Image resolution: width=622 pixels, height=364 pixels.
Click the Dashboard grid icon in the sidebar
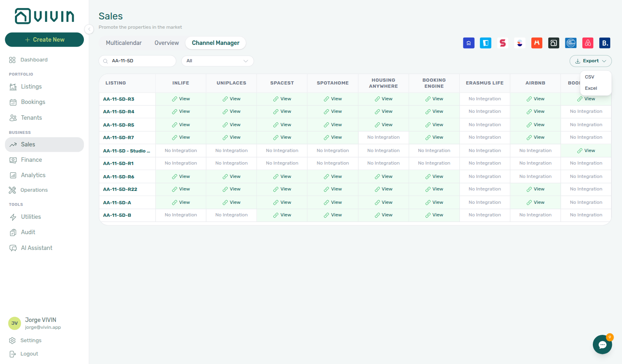[x=13, y=60]
